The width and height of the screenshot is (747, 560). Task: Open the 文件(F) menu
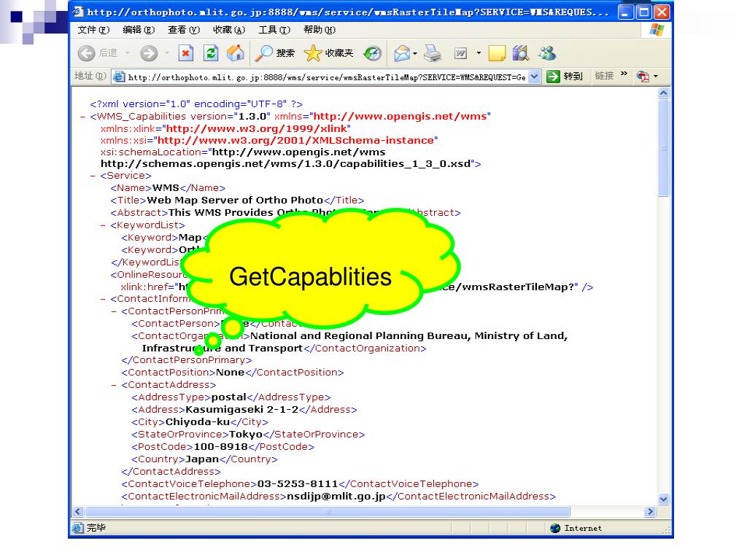click(x=93, y=30)
